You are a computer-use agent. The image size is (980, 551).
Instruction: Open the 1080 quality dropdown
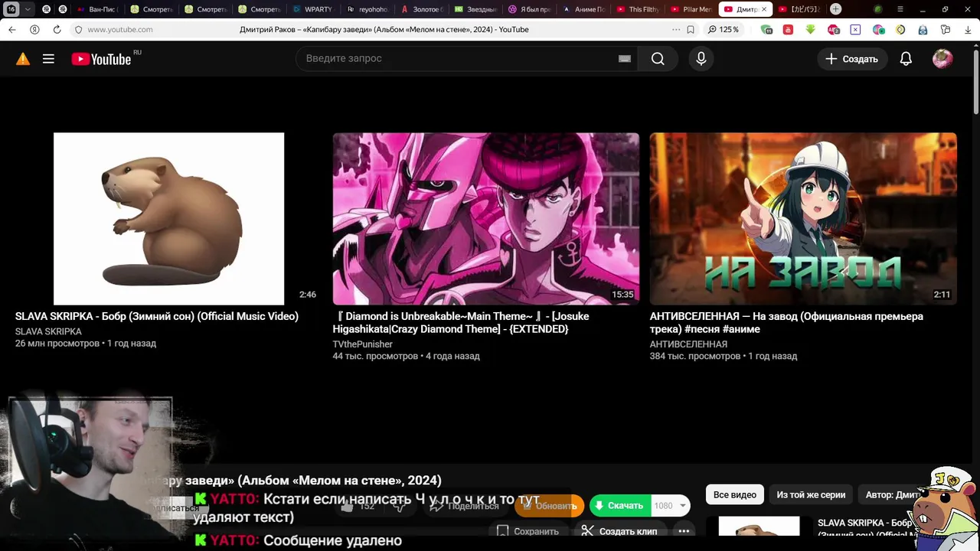671,506
